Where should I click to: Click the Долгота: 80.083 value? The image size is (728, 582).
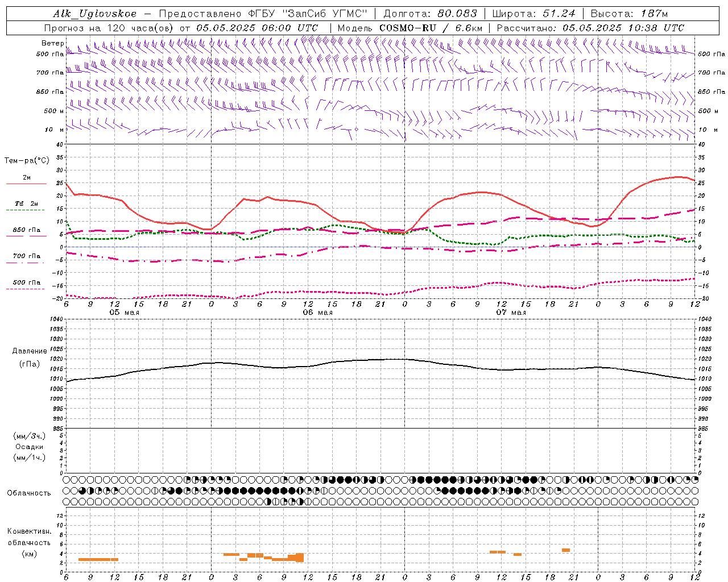[x=429, y=14]
